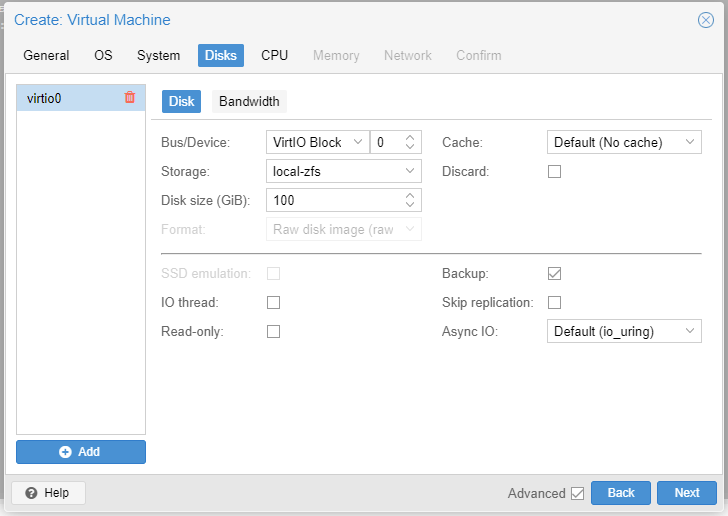Increase Disk size with up spinner
This screenshot has width=728, height=516.
(410, 196)
